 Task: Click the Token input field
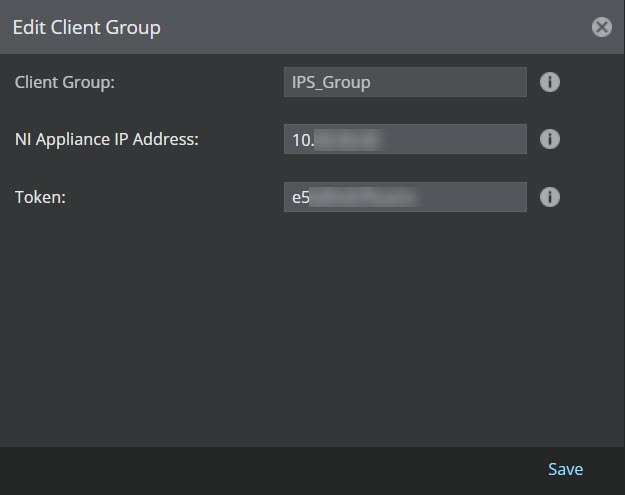point(405,197)
